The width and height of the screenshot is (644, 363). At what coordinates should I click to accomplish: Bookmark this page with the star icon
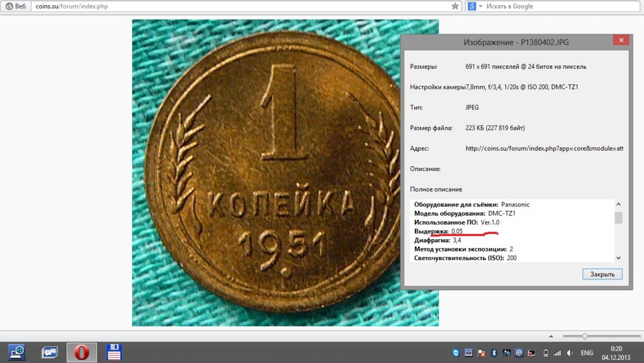point(455,6)
